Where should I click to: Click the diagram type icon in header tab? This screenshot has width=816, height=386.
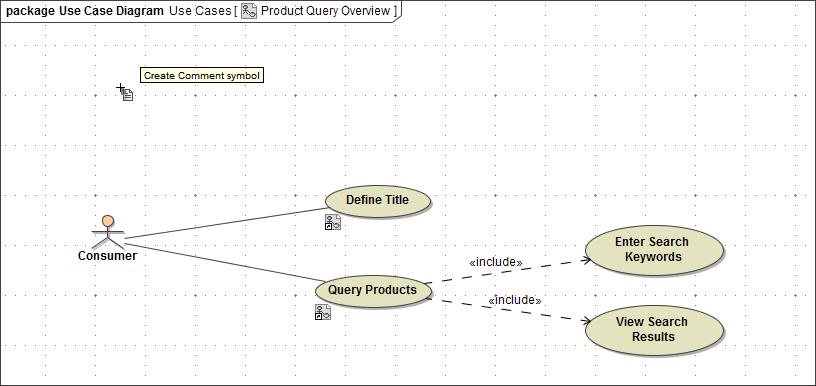[x=249, y=10]
